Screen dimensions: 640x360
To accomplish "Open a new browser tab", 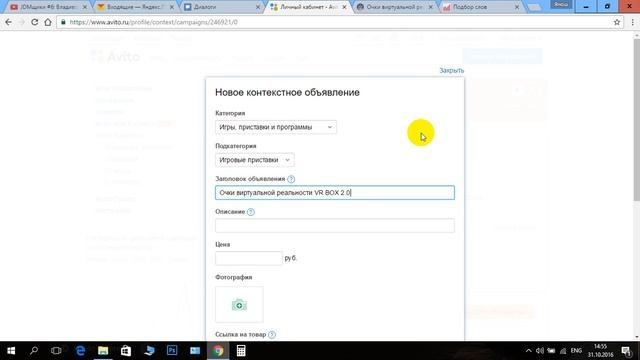I will tap(534, 7).
